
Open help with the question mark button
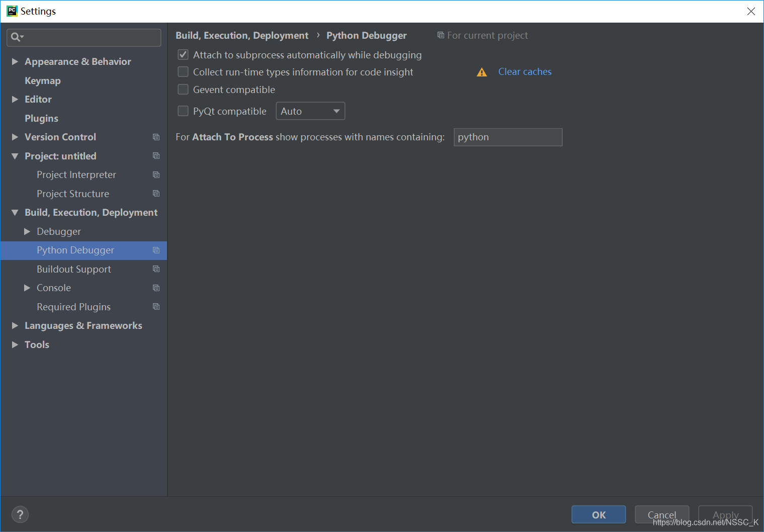20,514
